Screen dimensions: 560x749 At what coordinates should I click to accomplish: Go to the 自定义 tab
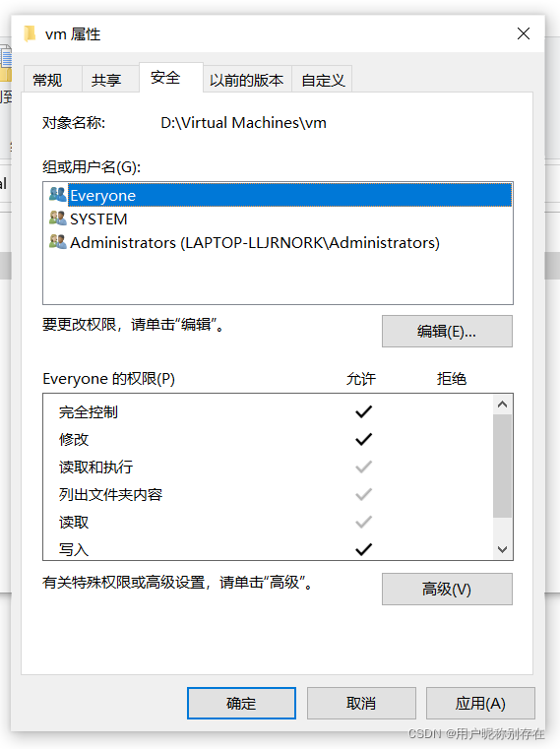click(x=323, y=80)
